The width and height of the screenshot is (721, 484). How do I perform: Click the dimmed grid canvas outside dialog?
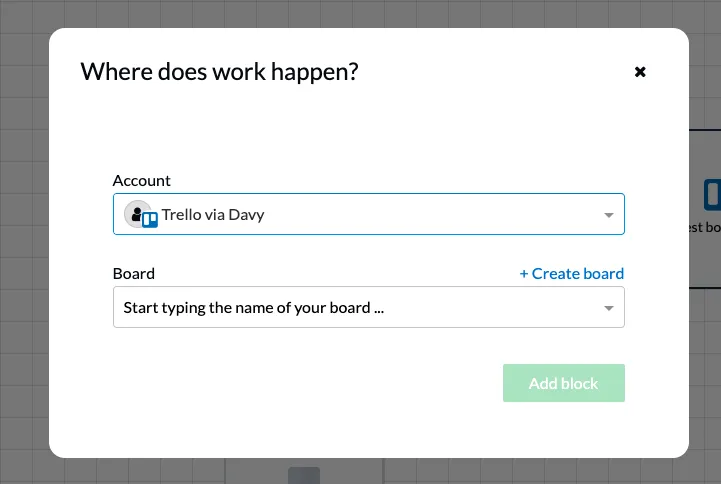(23, 230)
